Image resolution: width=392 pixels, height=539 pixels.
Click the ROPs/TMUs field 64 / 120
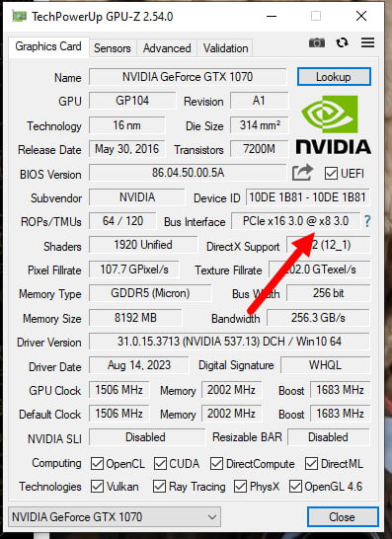[122, 221]
